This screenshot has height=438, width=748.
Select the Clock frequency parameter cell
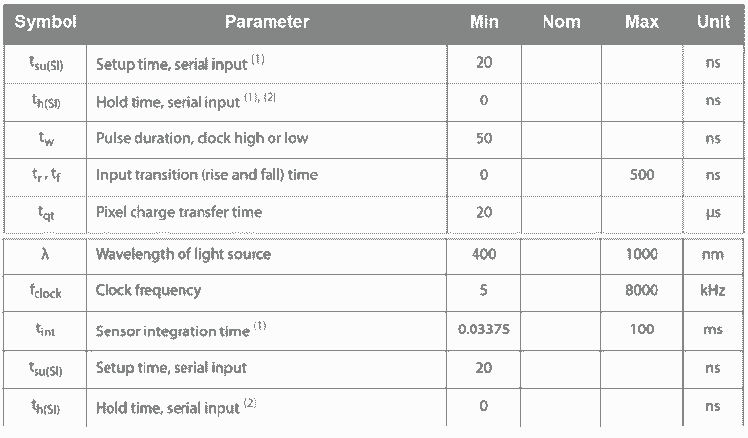(148, 291)
